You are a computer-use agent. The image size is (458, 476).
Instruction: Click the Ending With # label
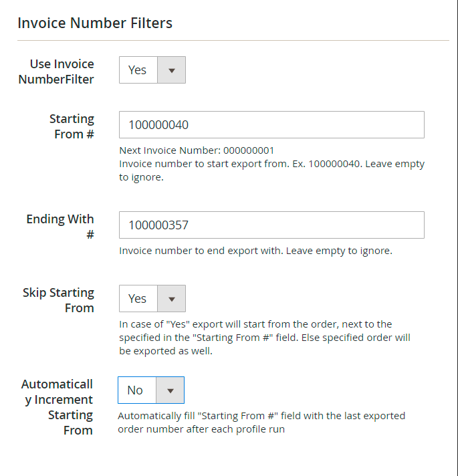point(60,227)
